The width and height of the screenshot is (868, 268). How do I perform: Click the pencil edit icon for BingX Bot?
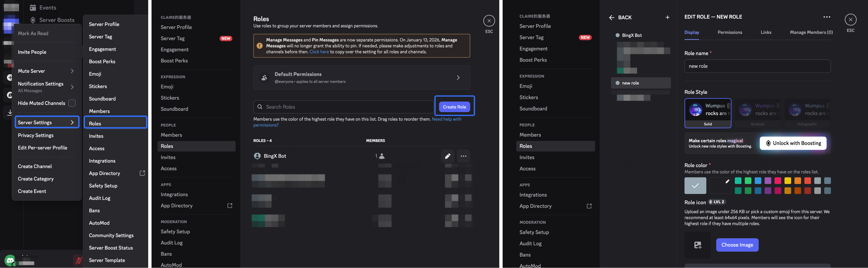tap(447, 156)
